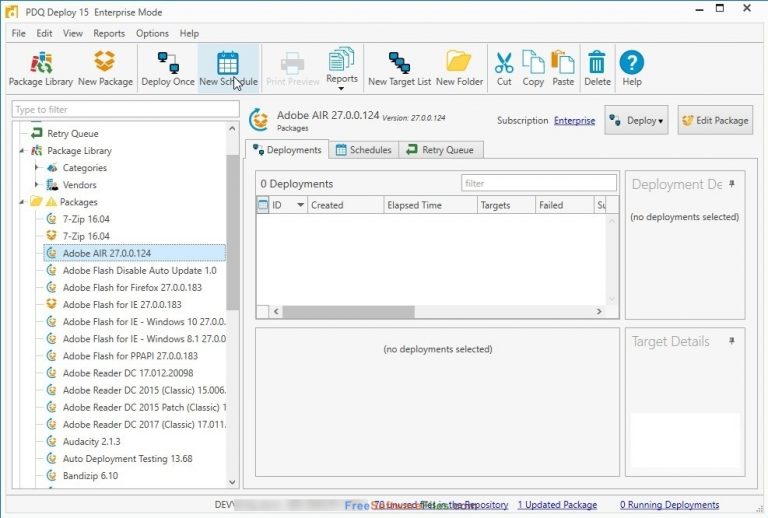Create a New Package from toolbar
768x518 pixels.
coord(105,69)
